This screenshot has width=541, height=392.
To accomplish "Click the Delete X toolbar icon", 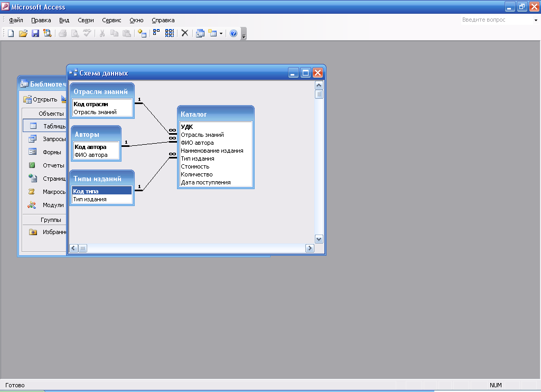I will pyautogui.click(x=185, y=33).
